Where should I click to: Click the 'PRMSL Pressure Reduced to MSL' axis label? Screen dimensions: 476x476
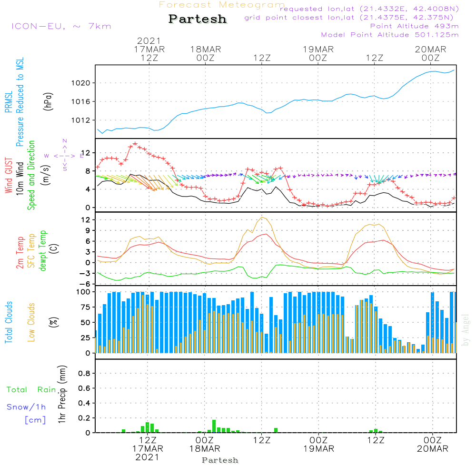[x=14, y=102]
